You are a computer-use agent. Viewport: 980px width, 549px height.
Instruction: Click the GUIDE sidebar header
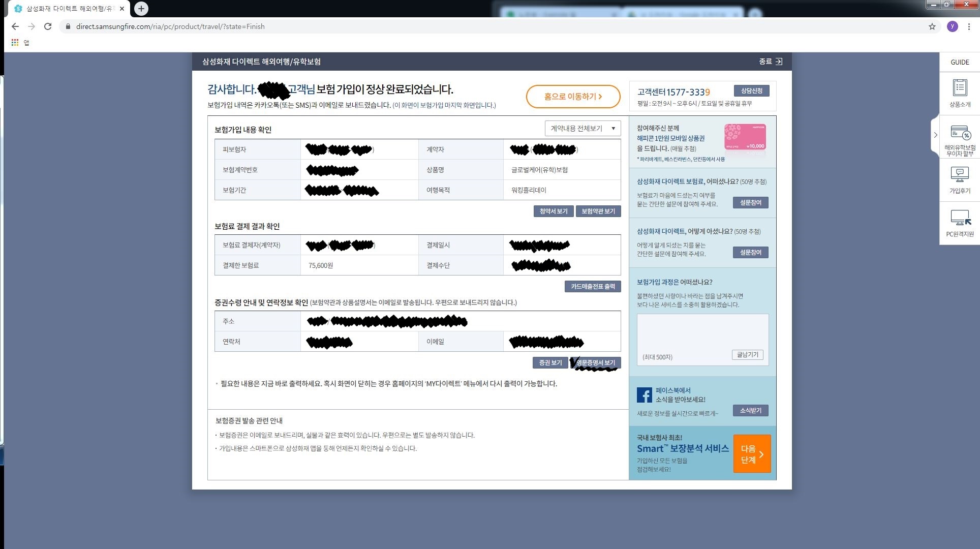click(960, 62)
